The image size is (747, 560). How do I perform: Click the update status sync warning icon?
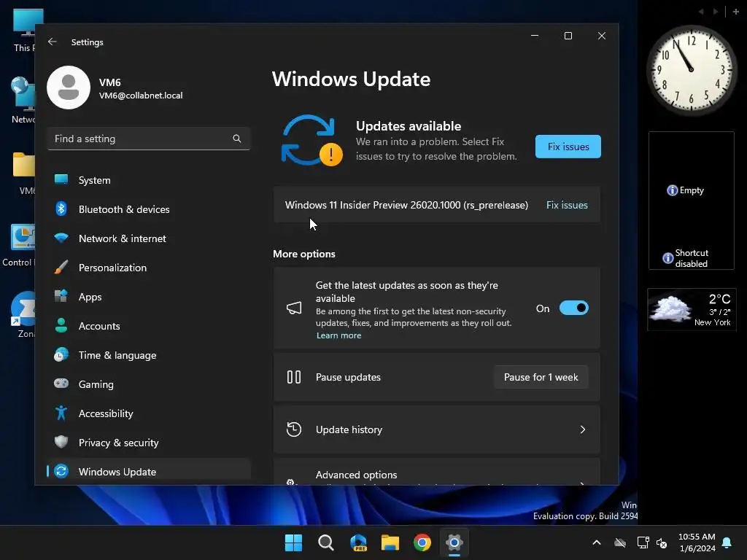coord(311,141)
